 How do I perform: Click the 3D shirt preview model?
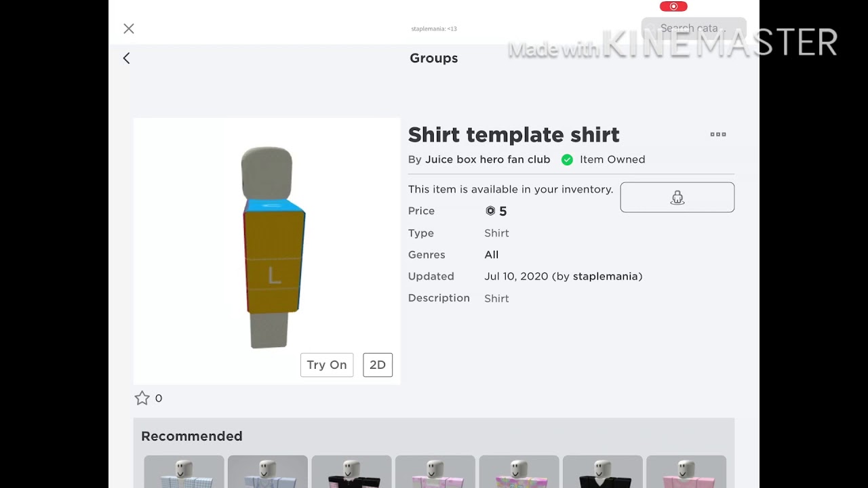274,247
